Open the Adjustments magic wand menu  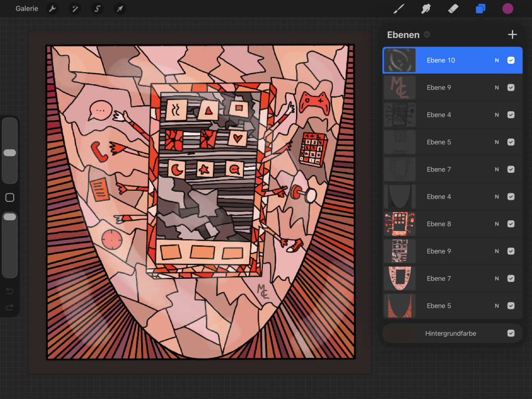(x=75, y=8)
